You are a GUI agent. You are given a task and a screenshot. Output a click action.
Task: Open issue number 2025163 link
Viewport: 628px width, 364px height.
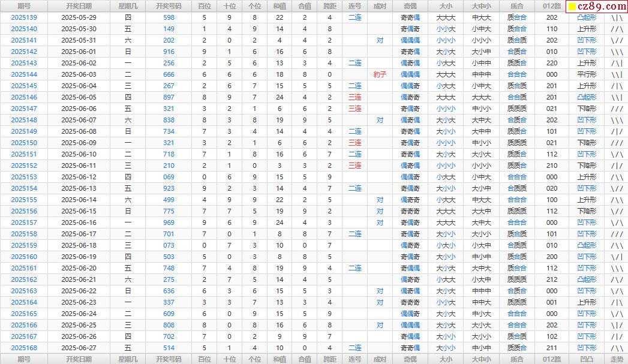click(x=24, y=291)
